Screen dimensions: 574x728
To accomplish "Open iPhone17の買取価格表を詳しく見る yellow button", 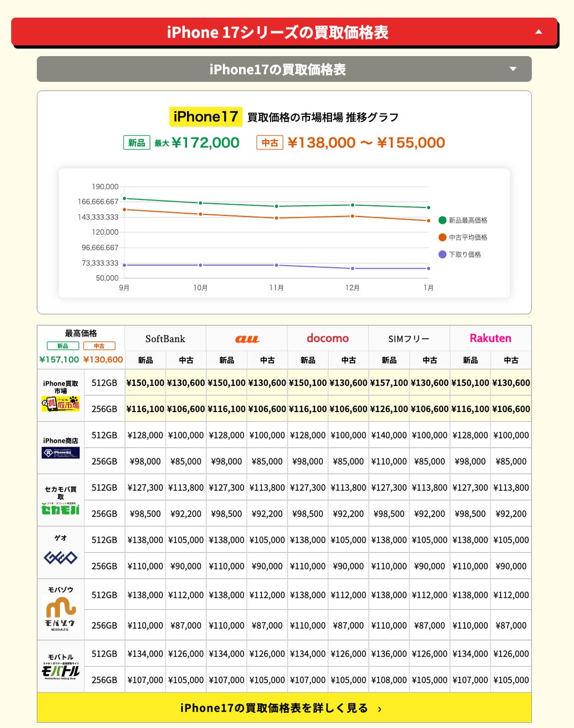I will coord(284,708).
